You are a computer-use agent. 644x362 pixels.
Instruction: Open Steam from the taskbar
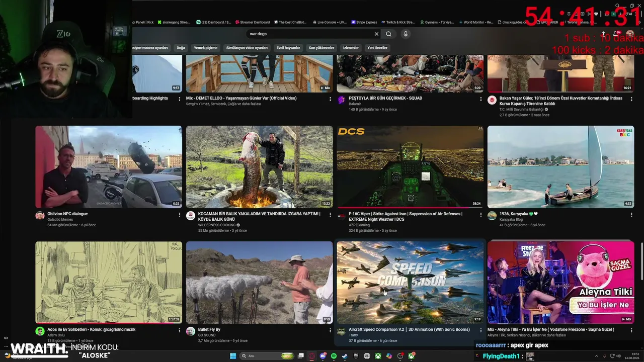345,356
